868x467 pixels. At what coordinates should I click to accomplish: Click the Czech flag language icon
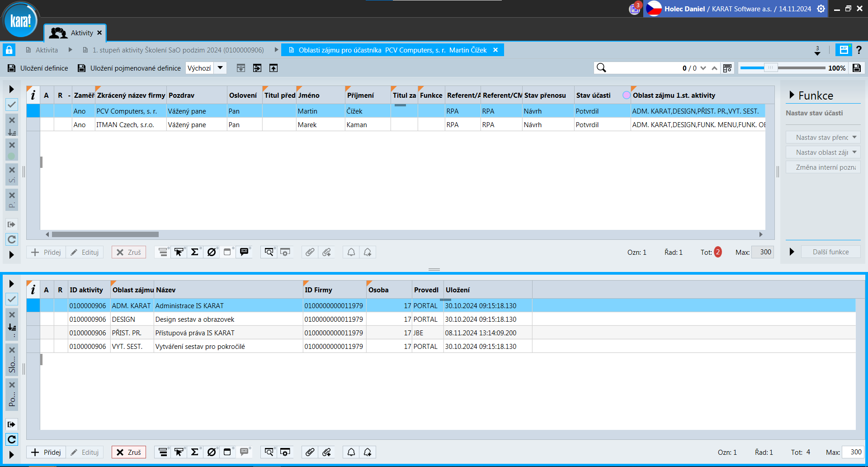(654, 9)
